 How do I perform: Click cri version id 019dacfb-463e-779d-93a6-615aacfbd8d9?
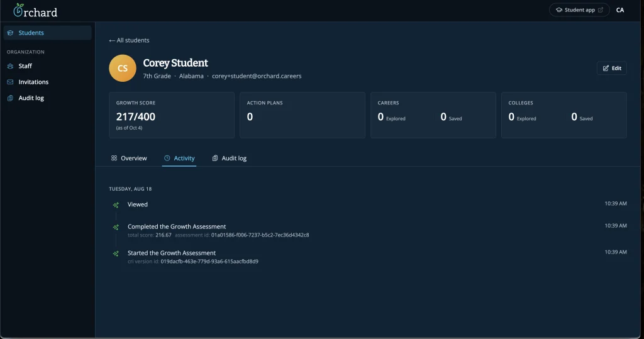tap(209, 262)
